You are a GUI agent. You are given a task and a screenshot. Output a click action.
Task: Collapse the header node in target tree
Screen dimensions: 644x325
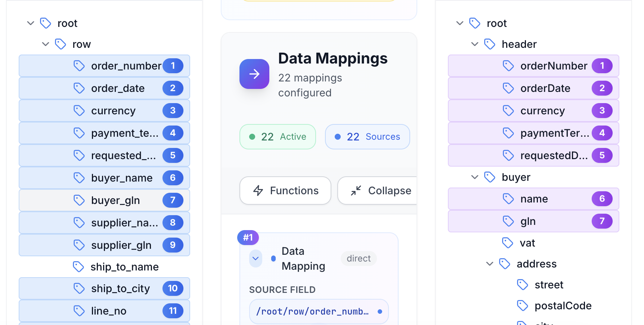click(475, 44)
